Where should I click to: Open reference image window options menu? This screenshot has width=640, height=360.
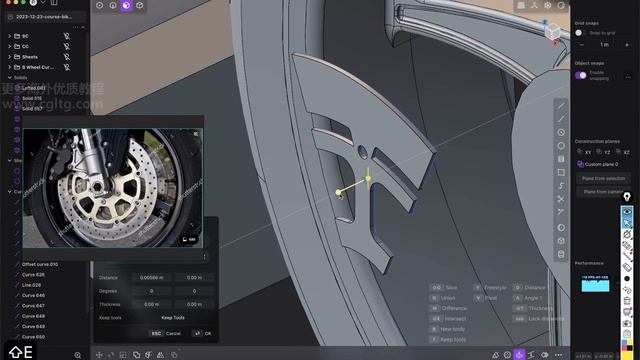204,257
